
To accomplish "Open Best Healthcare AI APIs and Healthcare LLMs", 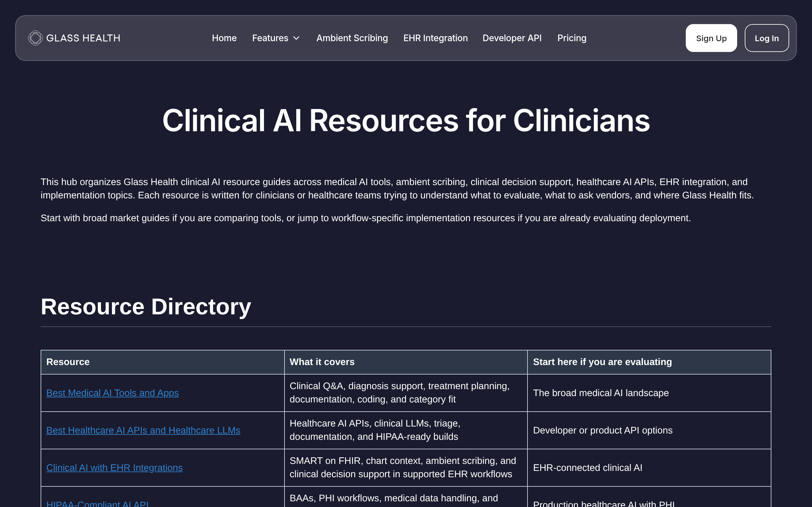I will click(143, 430).
